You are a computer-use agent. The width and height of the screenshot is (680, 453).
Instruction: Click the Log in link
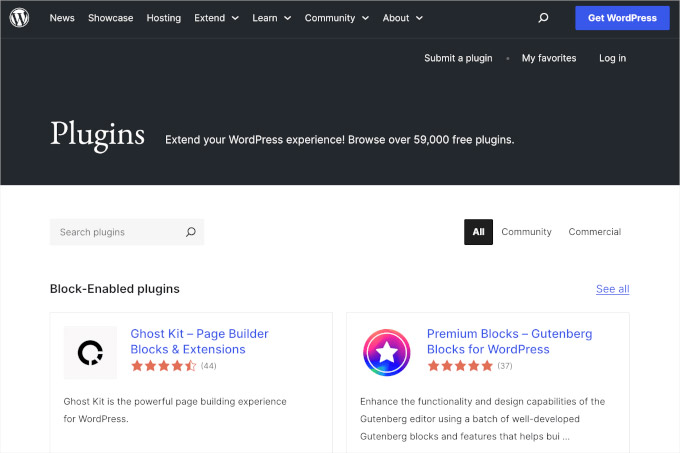click(612, 58)
